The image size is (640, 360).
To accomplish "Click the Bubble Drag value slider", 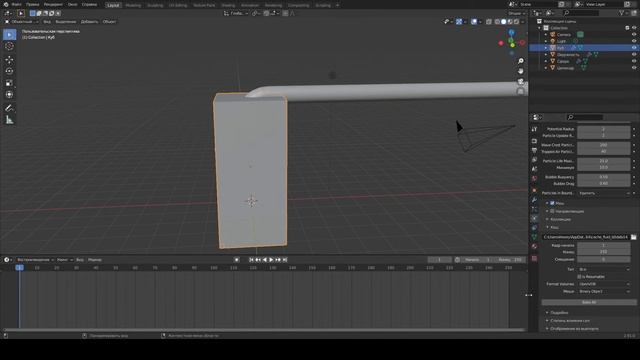I will (603, 184).
